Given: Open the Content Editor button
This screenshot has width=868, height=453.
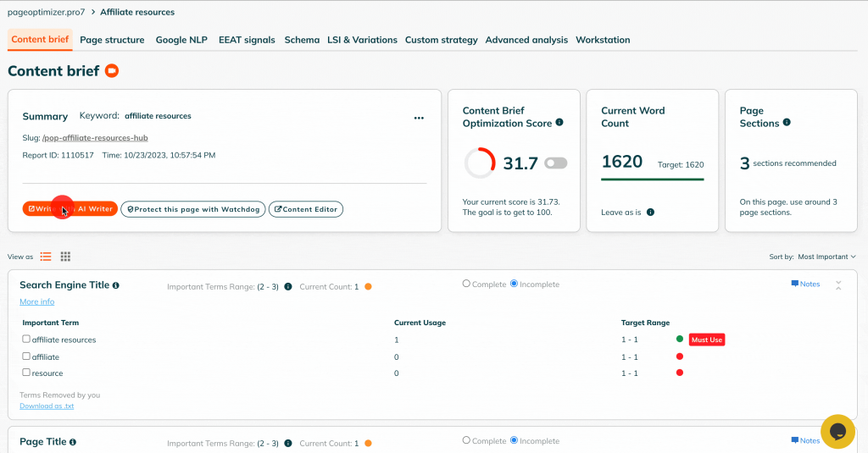Looking at the screenshot, I should (x=306, y=209).
